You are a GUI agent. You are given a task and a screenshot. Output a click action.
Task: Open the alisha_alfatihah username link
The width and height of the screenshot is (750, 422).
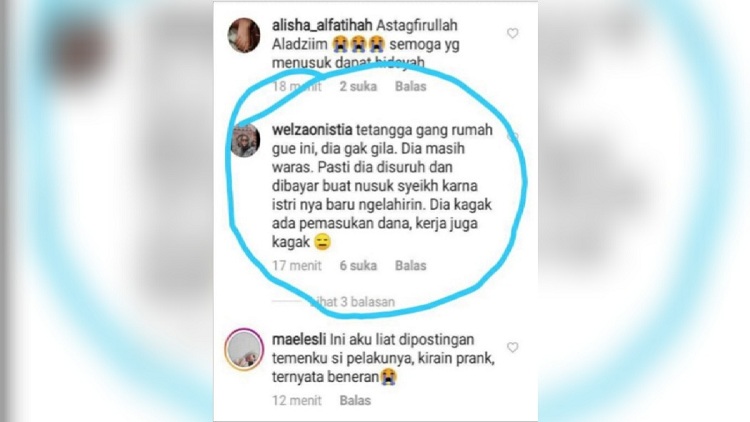pos(322,25)
